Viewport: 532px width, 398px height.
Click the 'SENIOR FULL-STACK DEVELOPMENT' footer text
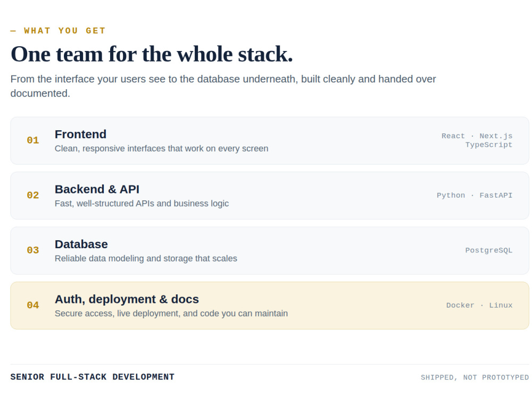(92, 377)
